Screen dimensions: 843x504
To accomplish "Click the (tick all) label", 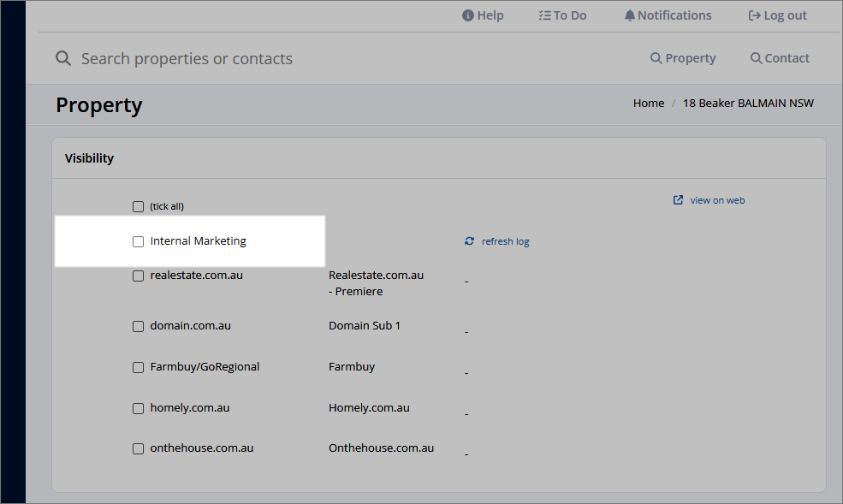I will pos(167,206).
